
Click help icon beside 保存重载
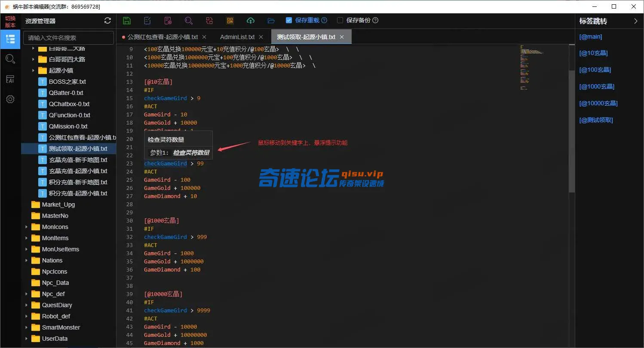(324, 20)
